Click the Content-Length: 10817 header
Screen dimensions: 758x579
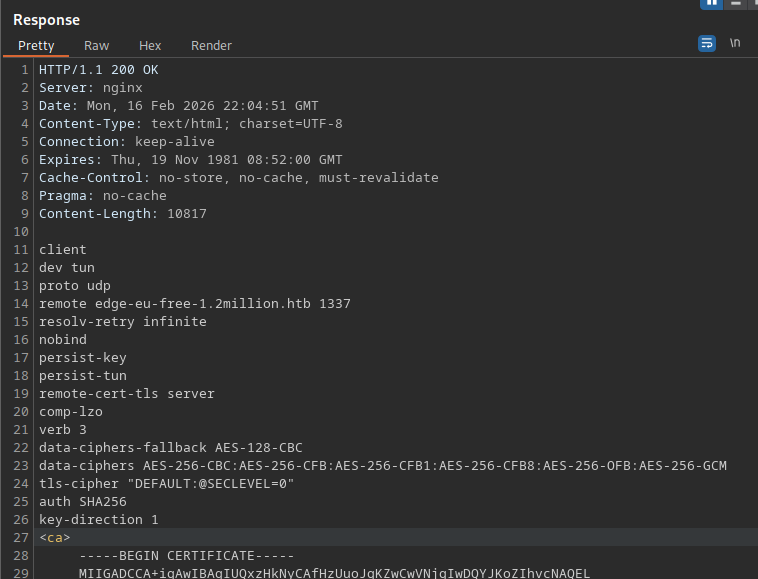point(122,214)
